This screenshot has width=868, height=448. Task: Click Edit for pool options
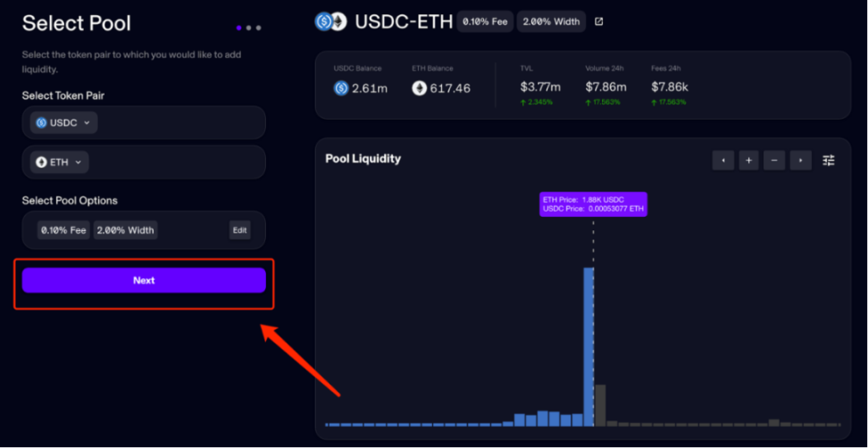click(239, 230)
